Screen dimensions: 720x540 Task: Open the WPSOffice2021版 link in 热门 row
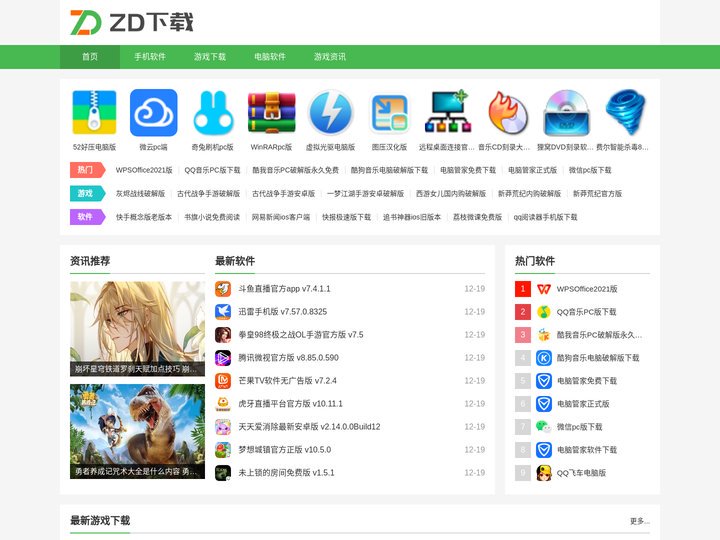pos(144,170)
